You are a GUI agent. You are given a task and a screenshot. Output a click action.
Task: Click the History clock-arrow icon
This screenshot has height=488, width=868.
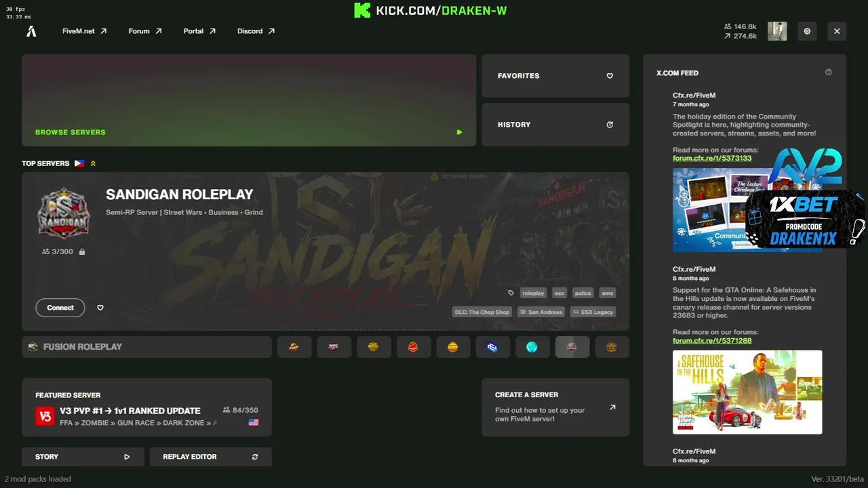point(610,125)
